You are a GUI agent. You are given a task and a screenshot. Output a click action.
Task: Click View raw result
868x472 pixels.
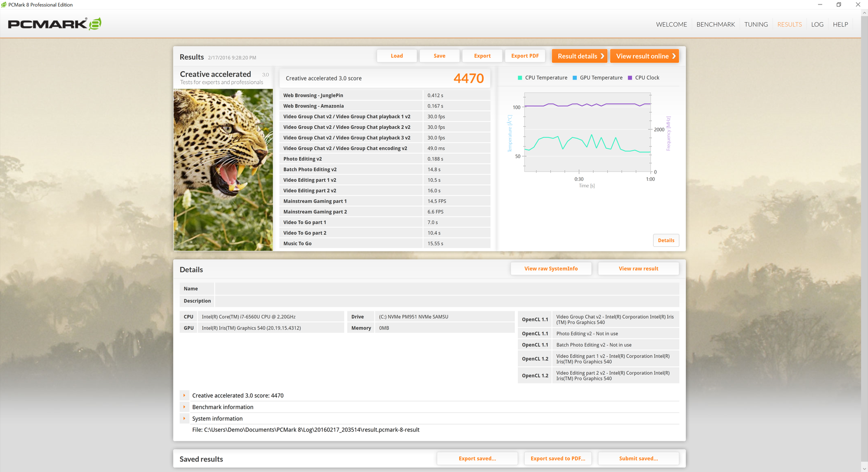click(x=638, y=269)
